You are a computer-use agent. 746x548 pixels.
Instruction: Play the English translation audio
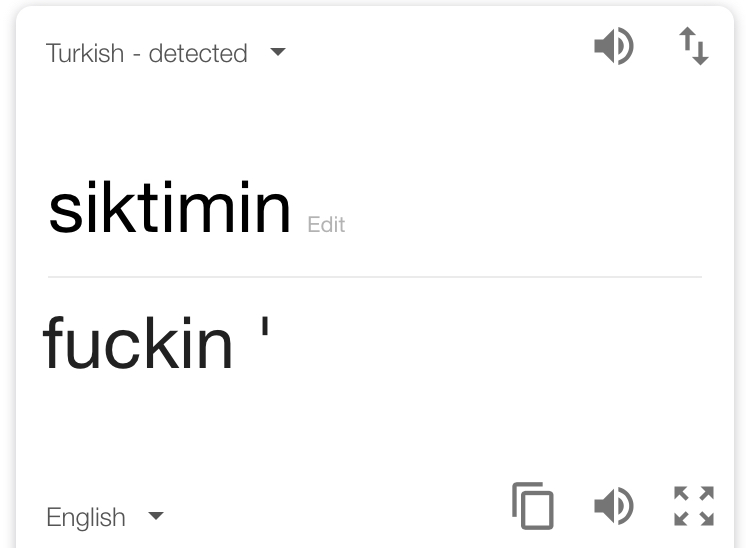[x=614, y=506]
